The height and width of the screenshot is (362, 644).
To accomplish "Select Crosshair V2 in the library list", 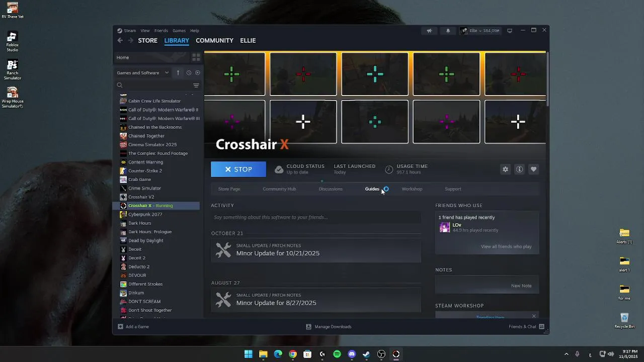I will [141, 197].
